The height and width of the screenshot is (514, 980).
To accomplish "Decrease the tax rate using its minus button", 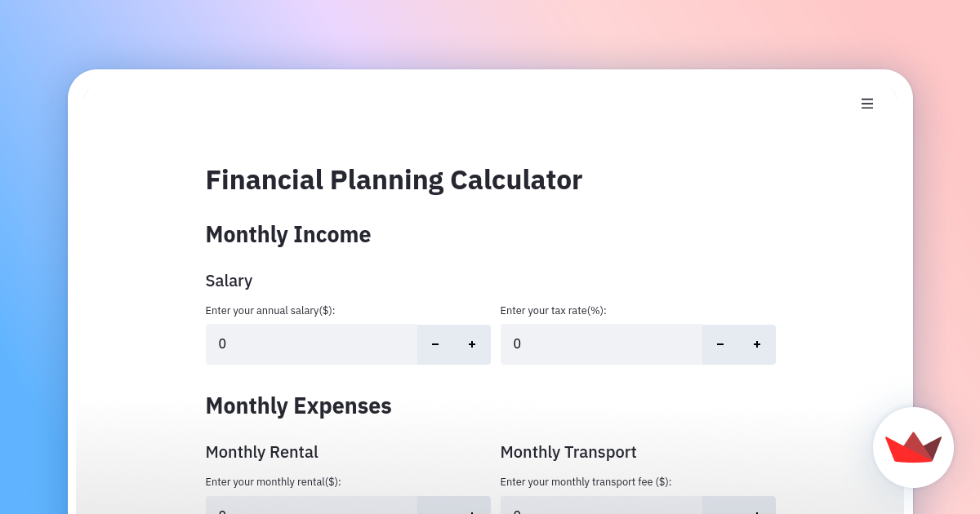I will [719, 344].
